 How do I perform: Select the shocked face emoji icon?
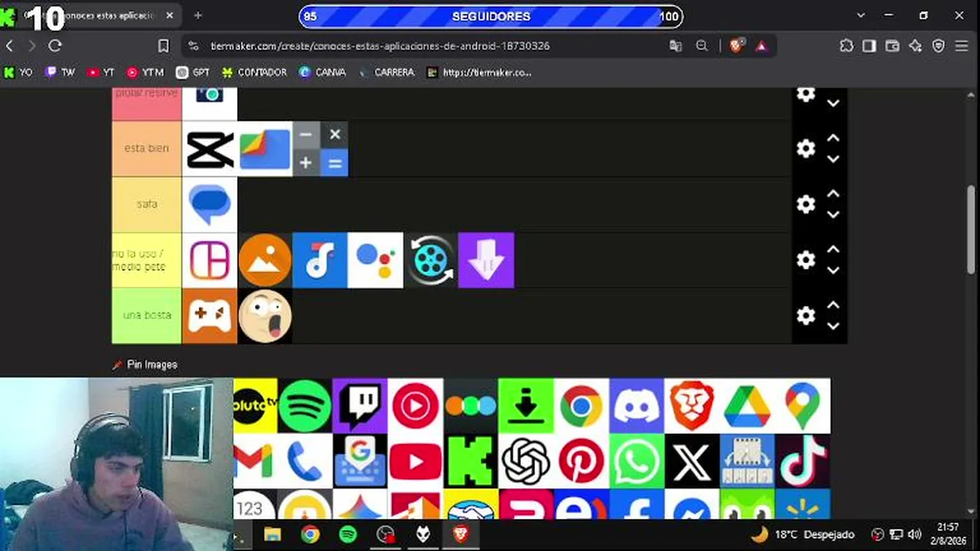265,315
